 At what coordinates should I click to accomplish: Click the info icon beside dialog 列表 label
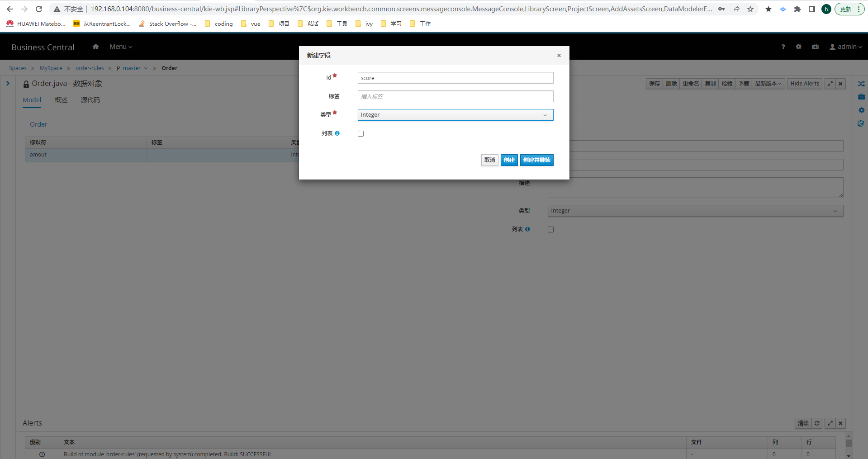tap(337, 133)
